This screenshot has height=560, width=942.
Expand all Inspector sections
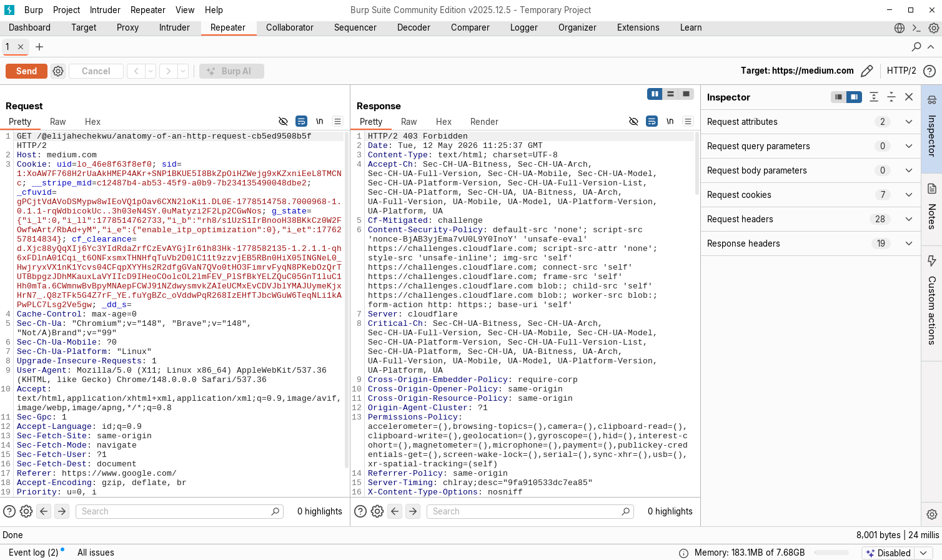(x=874, y=97)
